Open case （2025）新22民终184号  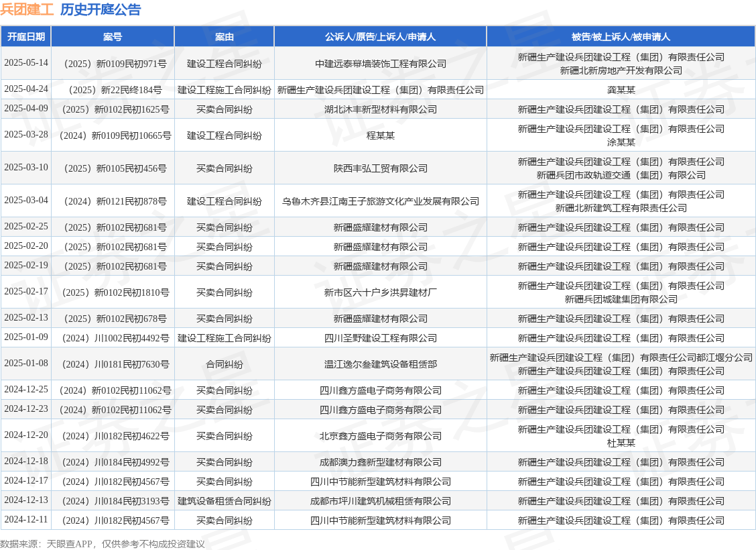click(x=112, y=89)
